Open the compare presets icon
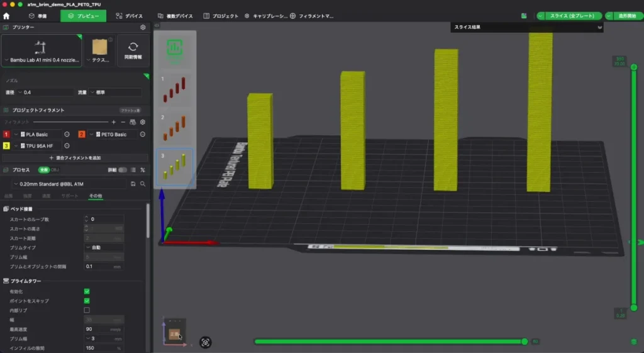 (x=143, y=170)
